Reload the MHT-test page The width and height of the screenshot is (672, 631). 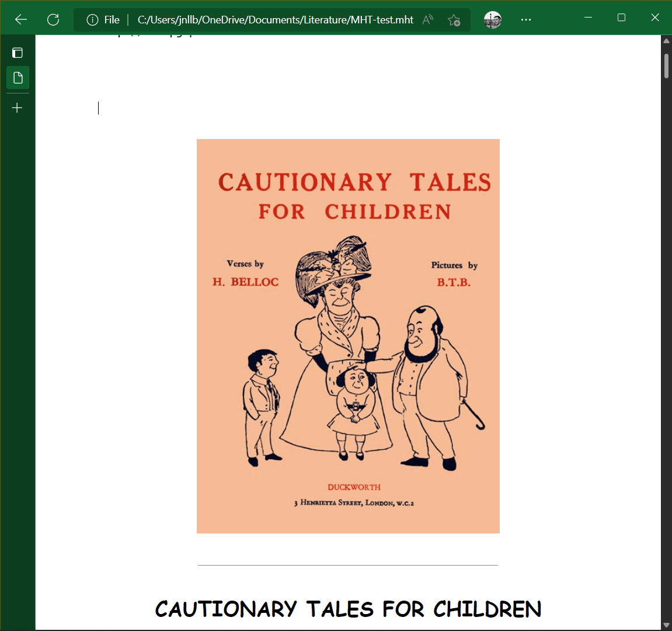click(x=53, y=20)
